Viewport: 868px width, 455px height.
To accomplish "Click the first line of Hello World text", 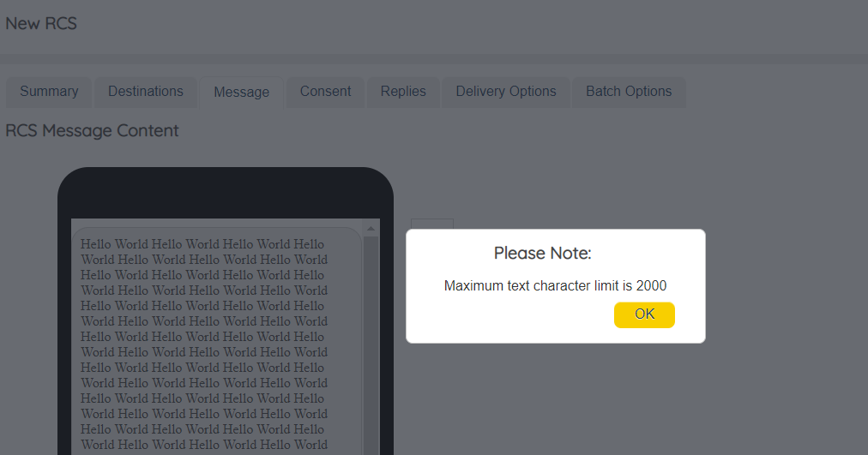I will tap(202, 244).
